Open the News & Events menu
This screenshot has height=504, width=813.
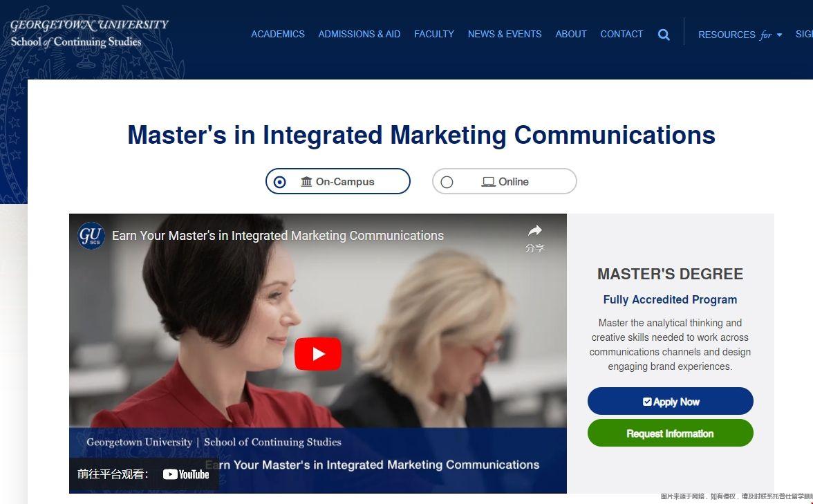pos(505,35)
